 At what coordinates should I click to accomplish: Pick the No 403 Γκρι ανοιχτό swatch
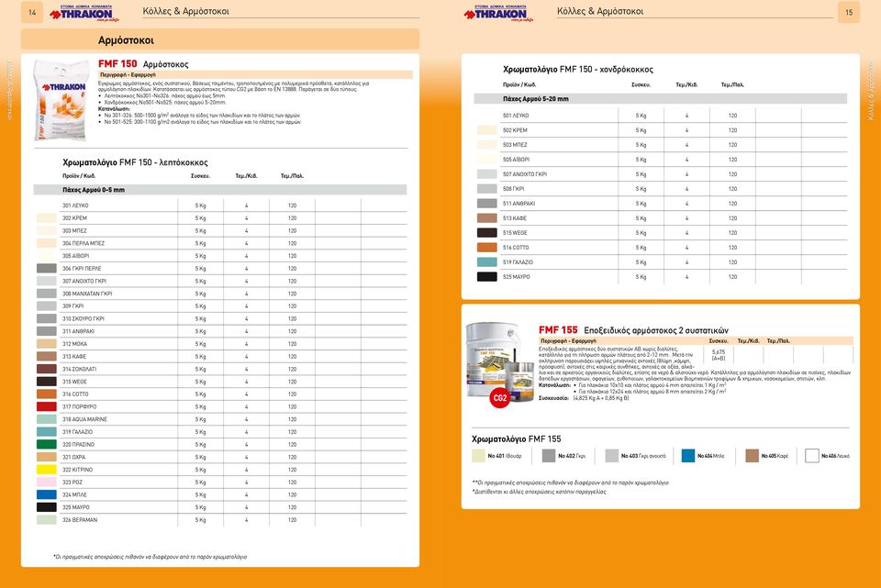(x=612, y=456)
